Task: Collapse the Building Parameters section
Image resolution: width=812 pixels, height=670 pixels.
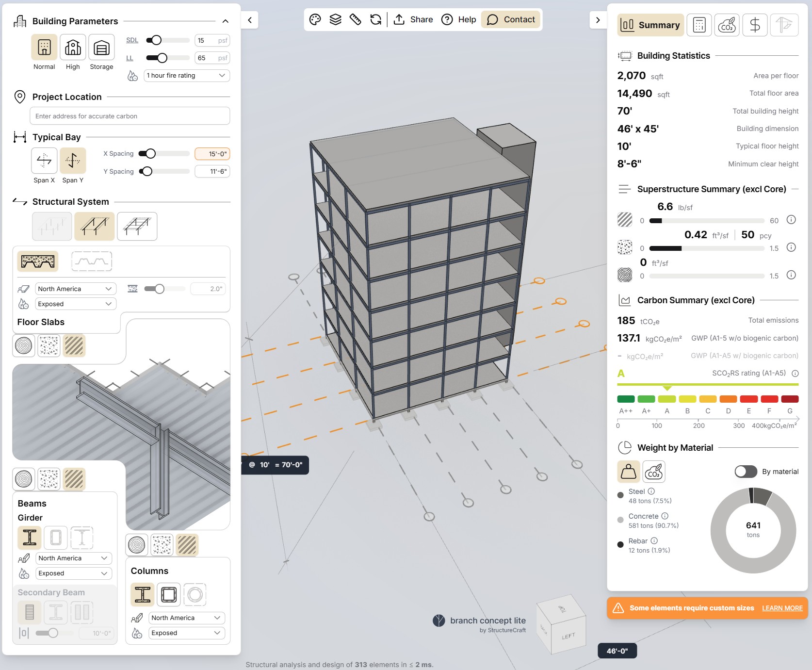Action: point(225,21)
